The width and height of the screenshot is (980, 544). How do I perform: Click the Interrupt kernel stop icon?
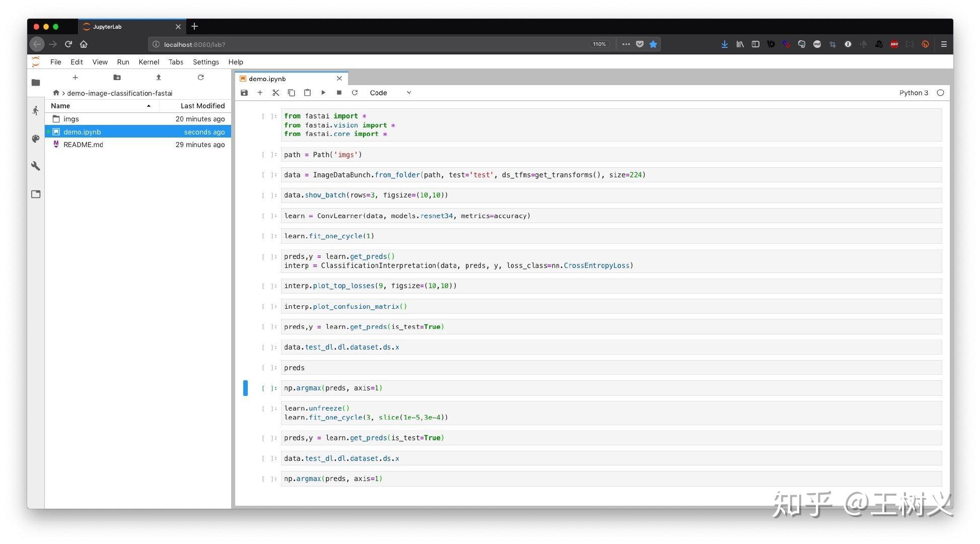[339, 93]
